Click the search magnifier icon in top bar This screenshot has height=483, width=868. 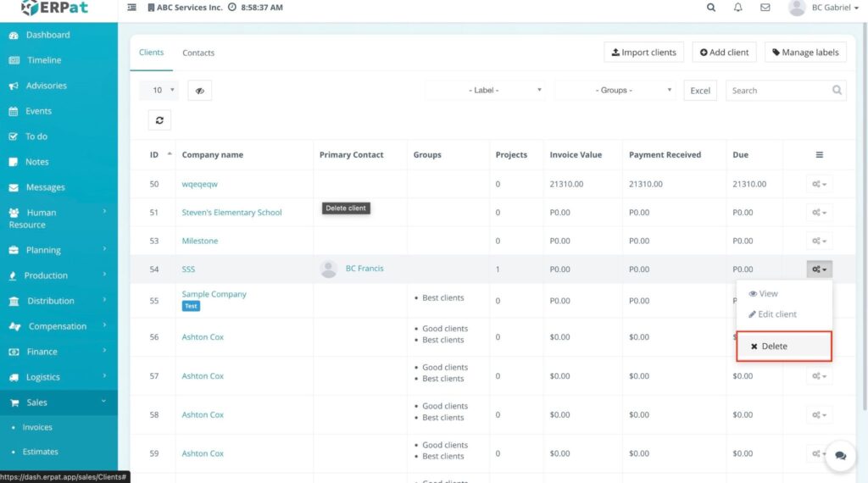711,8
